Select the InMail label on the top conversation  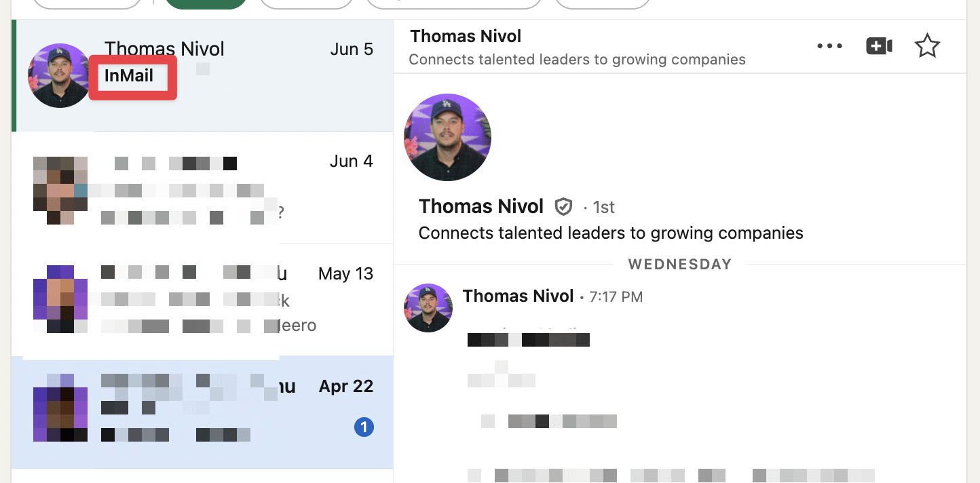click(132, 77)
